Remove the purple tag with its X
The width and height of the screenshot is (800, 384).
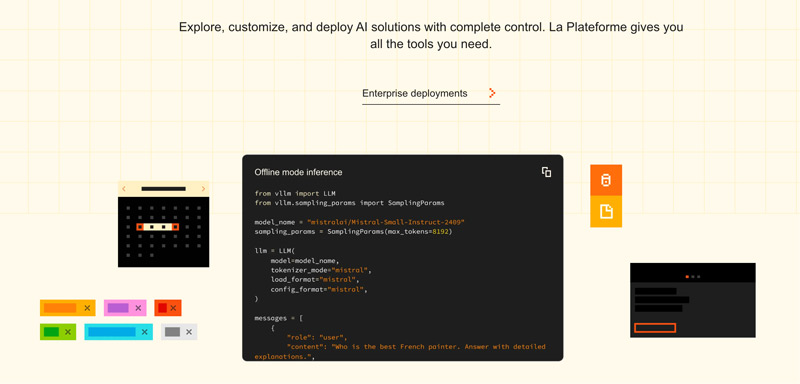tap(138, 308)
